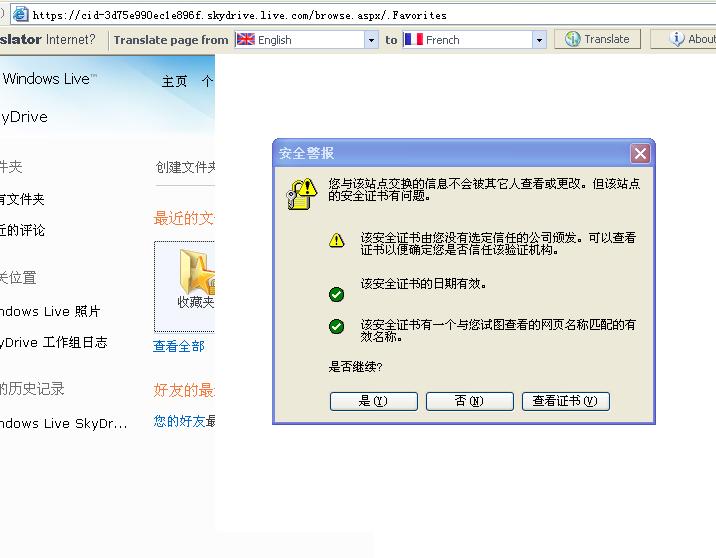Click the lock warning icon in dialog
Screen dimensions: 716x558
(302, 194)
